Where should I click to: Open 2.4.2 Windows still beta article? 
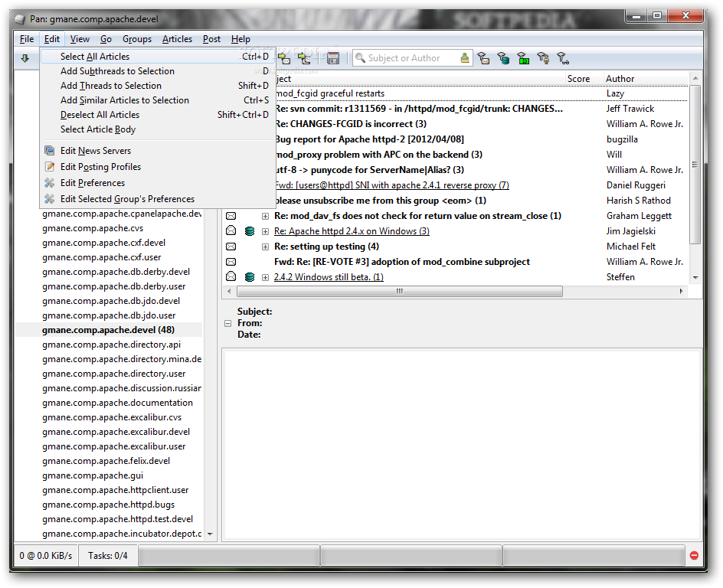point(329,277)
